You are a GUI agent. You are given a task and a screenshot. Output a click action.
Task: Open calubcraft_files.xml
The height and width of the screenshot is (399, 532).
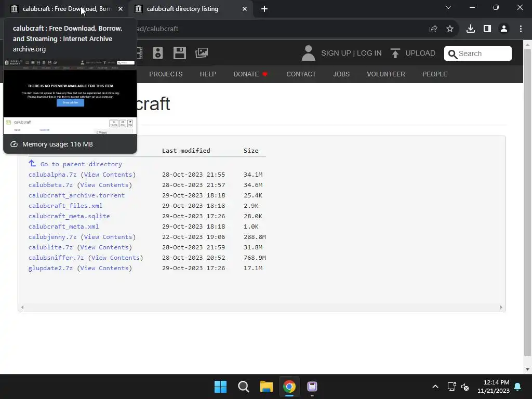65,206
